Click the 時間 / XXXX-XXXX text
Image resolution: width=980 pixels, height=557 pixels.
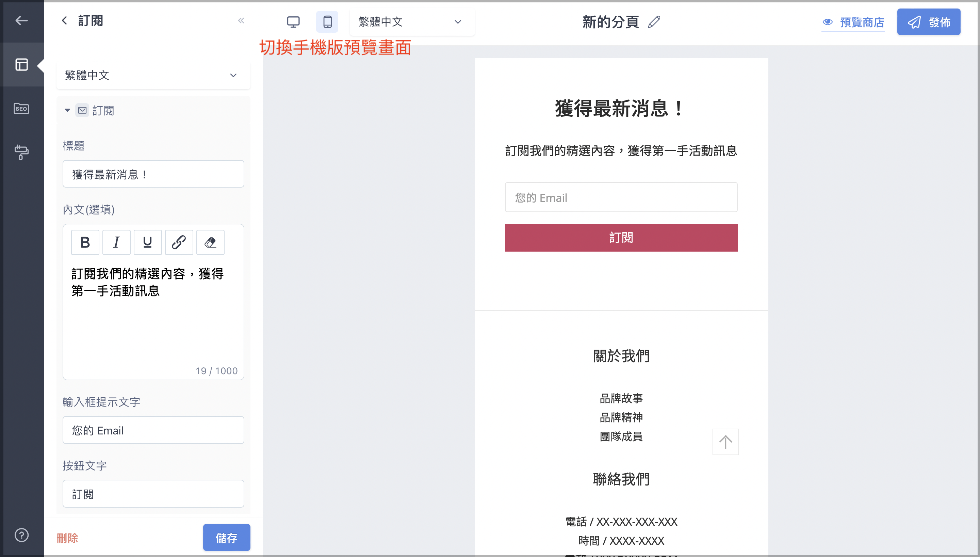(621, 541)
